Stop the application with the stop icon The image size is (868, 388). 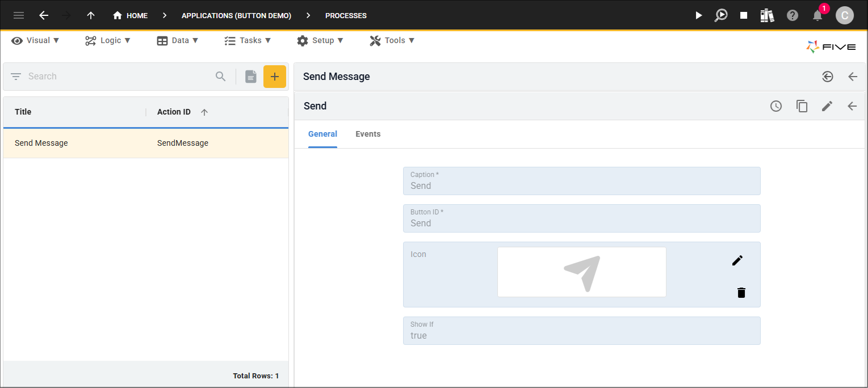[744, 15]
